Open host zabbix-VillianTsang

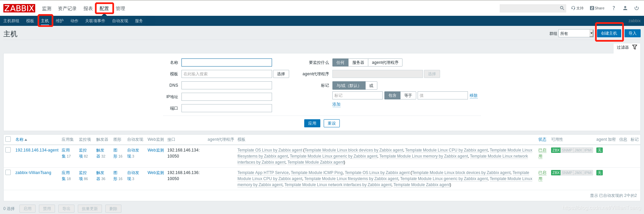pyautogui.click(x=33, y=173)
